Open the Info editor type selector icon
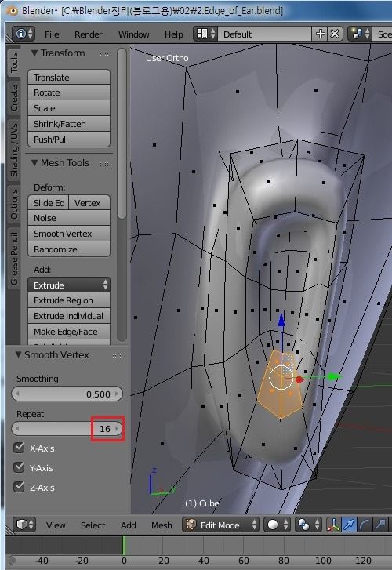Screen dimensions: 392x570 (x=24, y=34)
